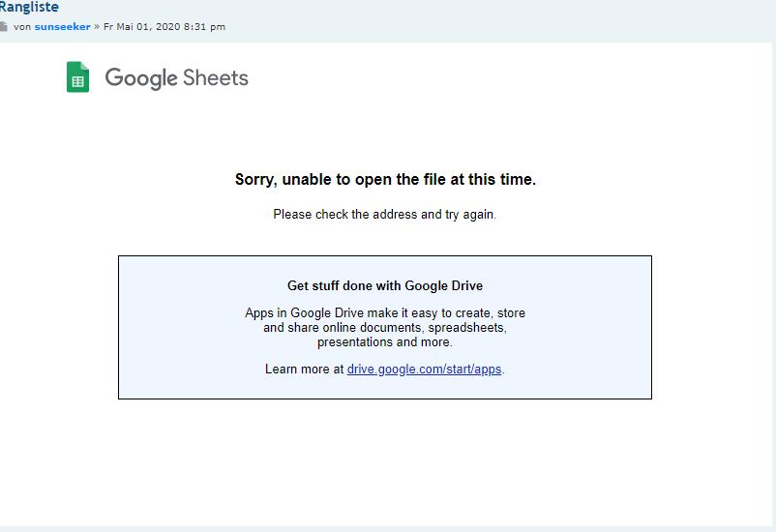The width and height of the screenshot is (776, 532).
Task: Click the » separator after sunseeker
Action: pos(97,26)
